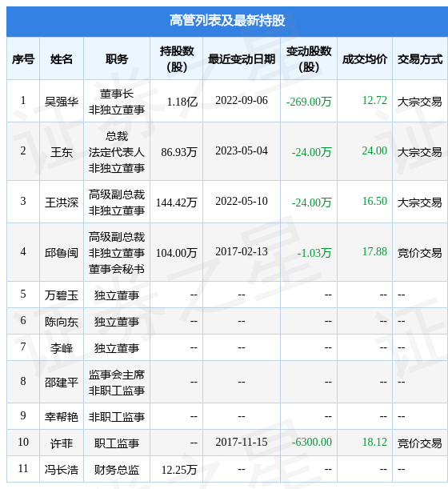Click 独立董事 in 李峰's row
The image size is (448, 489).
coord(117,348)
